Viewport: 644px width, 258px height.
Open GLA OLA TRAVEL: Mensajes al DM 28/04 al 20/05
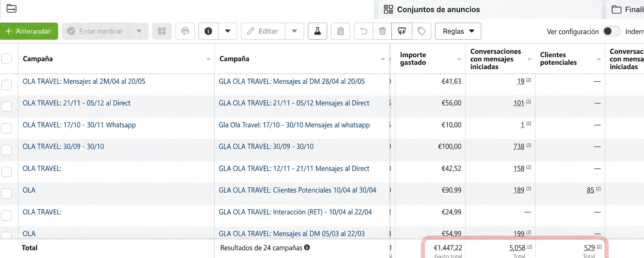[x=291, y=81]
